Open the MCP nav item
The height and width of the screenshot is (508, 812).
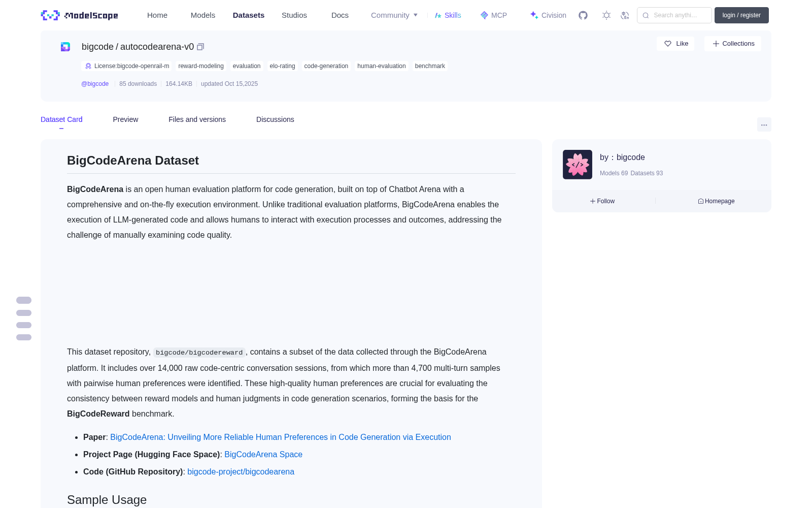pyautogui.click(x=493, y=15)
